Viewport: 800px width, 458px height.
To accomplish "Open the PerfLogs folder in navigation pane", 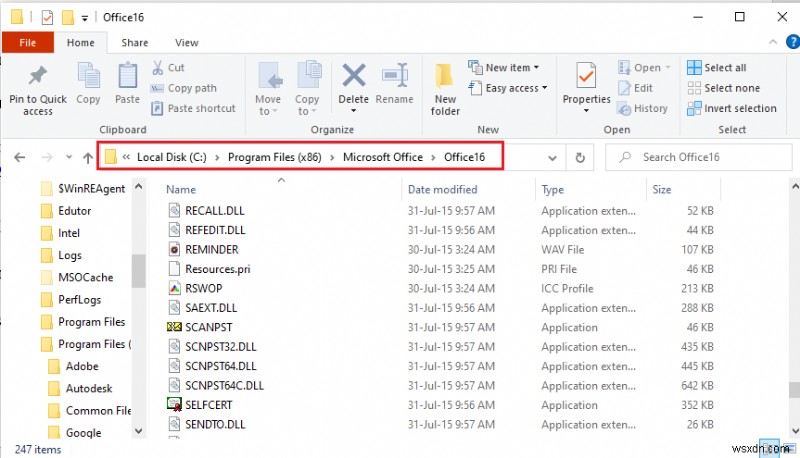I will [x=80, y=300].
